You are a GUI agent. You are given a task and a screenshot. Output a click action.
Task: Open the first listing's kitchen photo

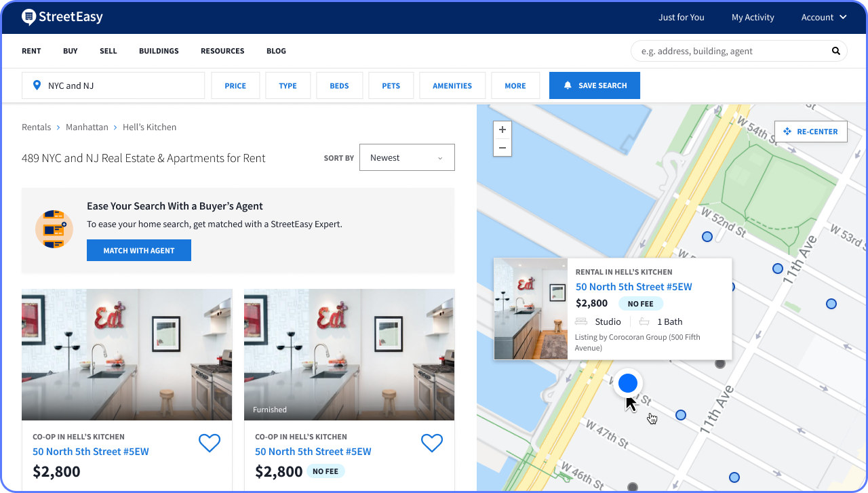pyautogui.click(x=127, y=355)
